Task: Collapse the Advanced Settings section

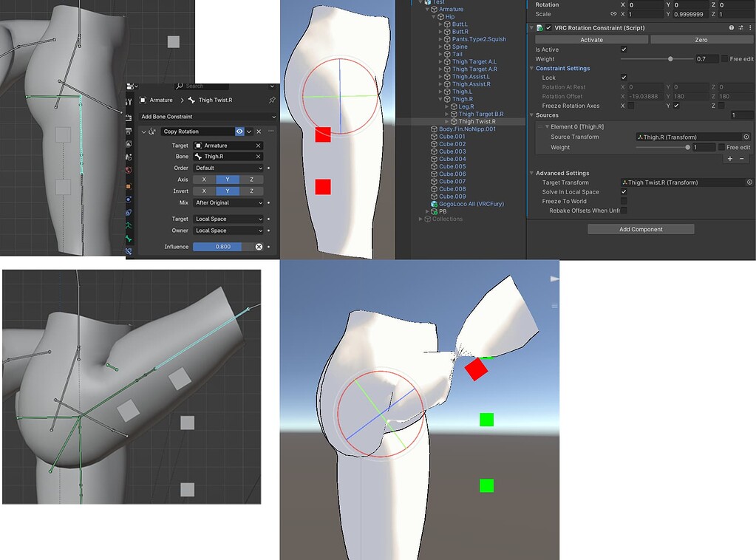Action: (x=531, y=172)
